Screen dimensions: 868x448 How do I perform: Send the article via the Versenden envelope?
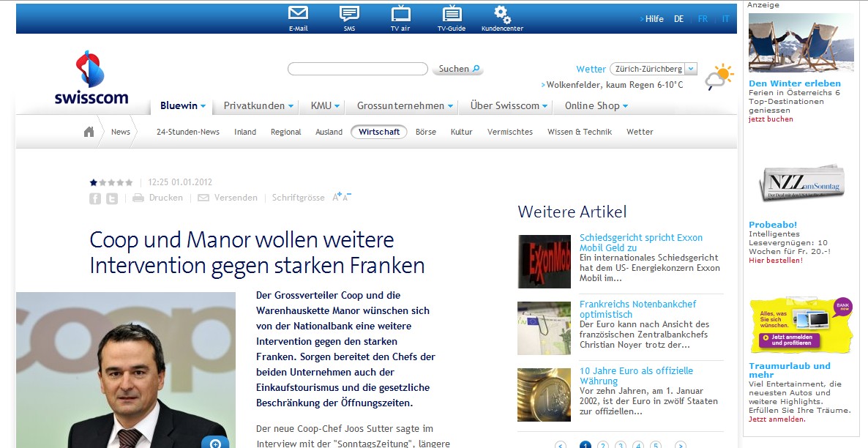203,198
